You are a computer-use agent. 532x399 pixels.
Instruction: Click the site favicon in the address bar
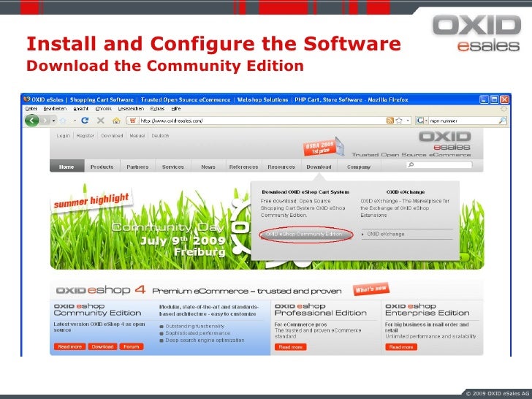(133, 121)
